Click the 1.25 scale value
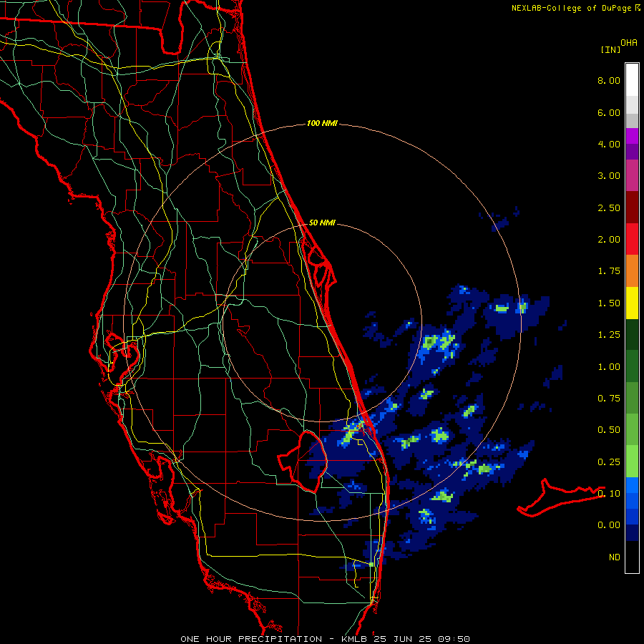Viewport: 644px width, 644px height. tap(609, 335)
